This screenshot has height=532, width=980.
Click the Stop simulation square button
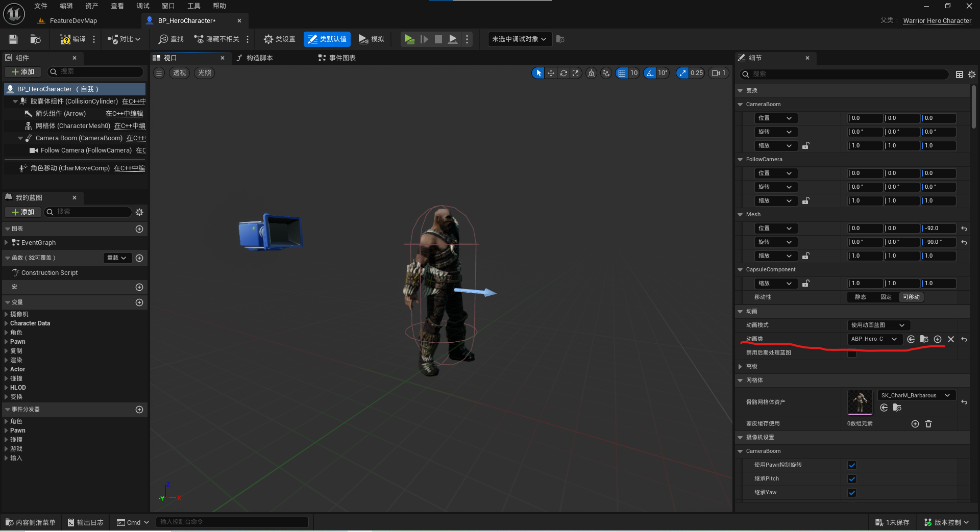click(x=438, y=39)
